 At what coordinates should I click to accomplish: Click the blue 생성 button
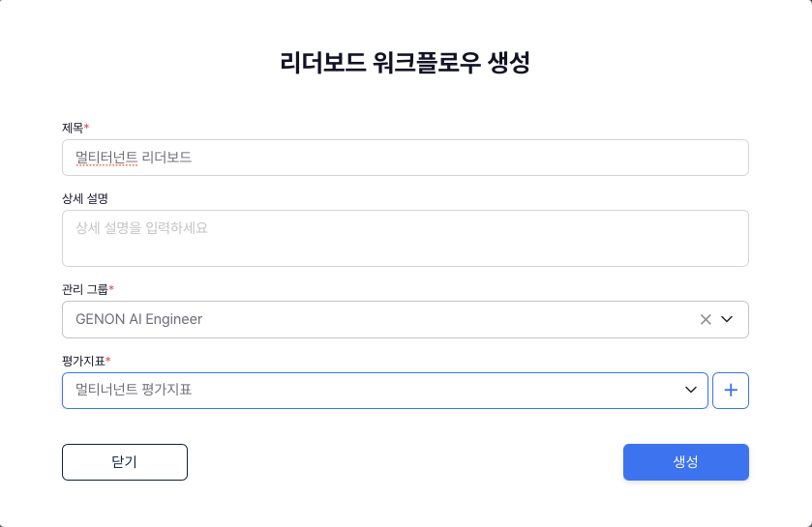point(685,462)
